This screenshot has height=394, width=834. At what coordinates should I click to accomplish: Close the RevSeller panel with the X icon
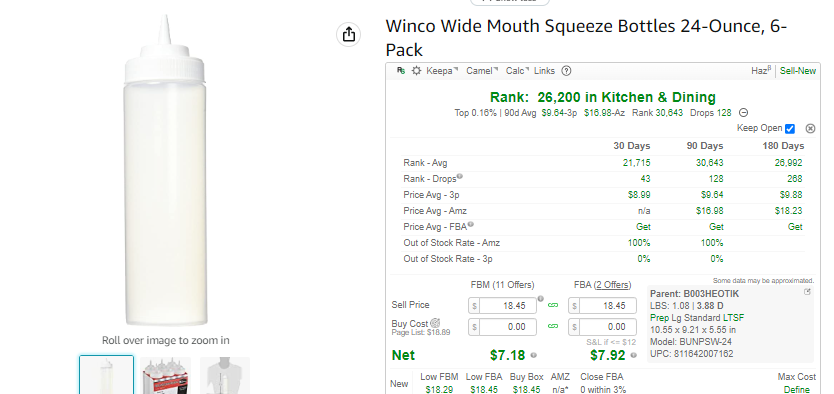[x=810, y=129]
